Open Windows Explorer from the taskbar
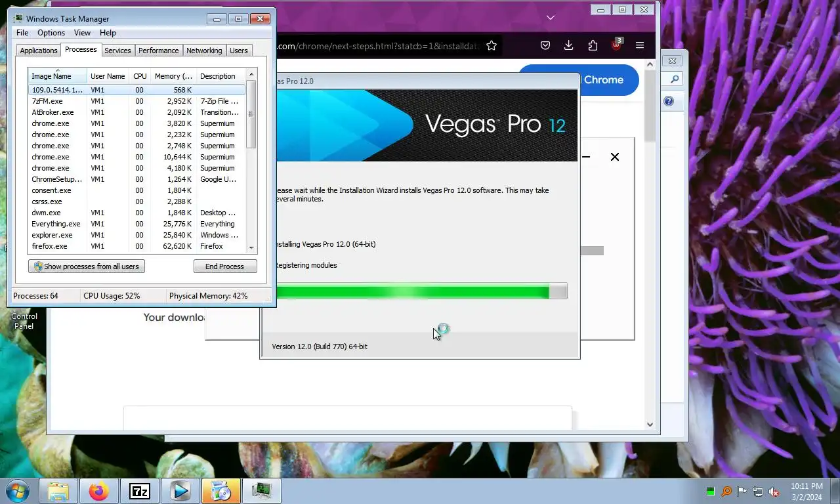 point(58,491)
